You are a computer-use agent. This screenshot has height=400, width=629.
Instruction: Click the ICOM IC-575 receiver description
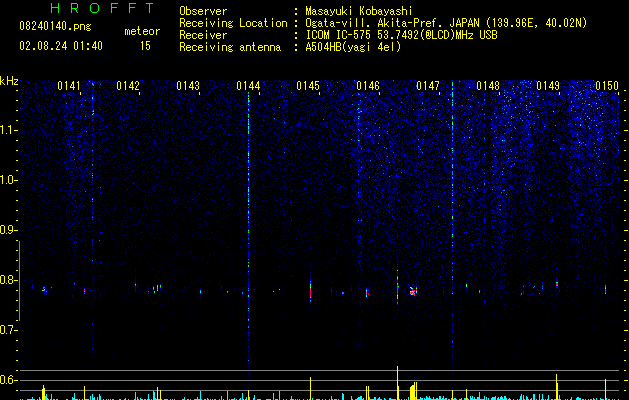(x=401, y=35)
